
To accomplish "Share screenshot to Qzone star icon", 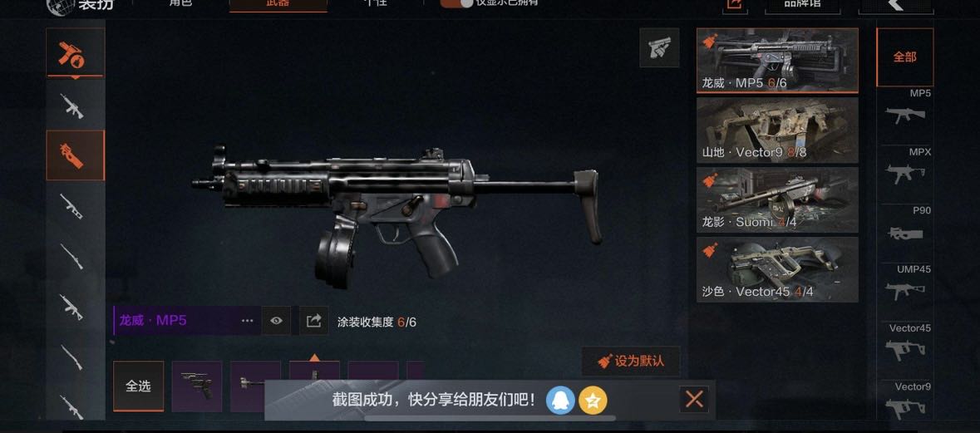I will pyautogui.click(x=593, y=400).
